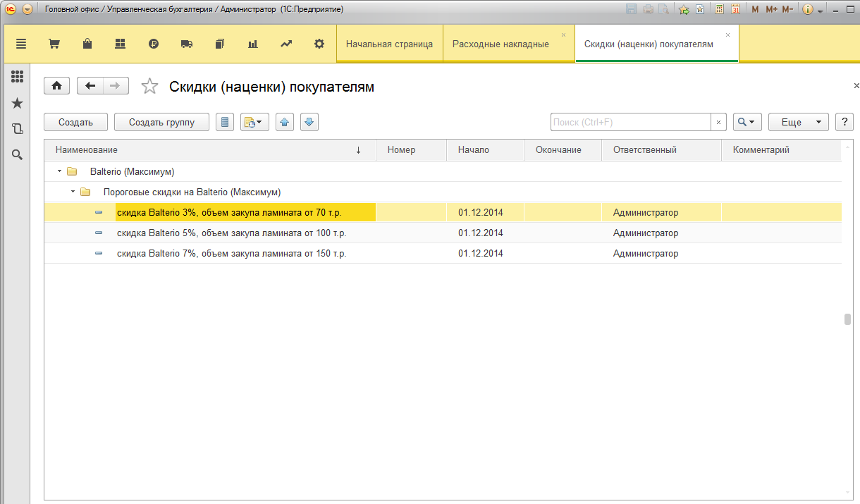This screenshot has width=860, height=504.
Task: Open history icon in left sidebar
Action: (17, 129)
